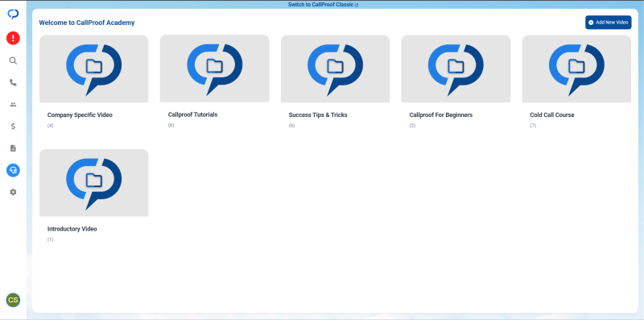Open the Callproof For Beginners folder thumbnail
This screenshot has height=320, width=644.
[456, 69]
